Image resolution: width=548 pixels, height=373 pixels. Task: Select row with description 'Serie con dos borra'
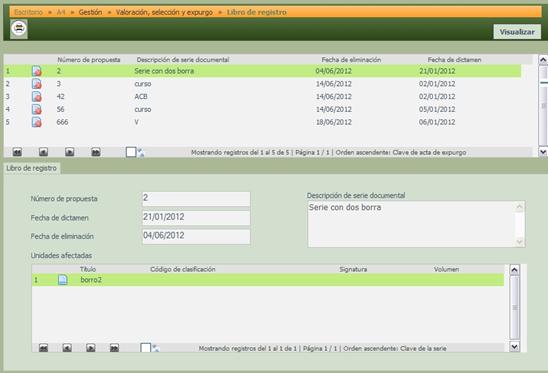(x=262, y=71)
